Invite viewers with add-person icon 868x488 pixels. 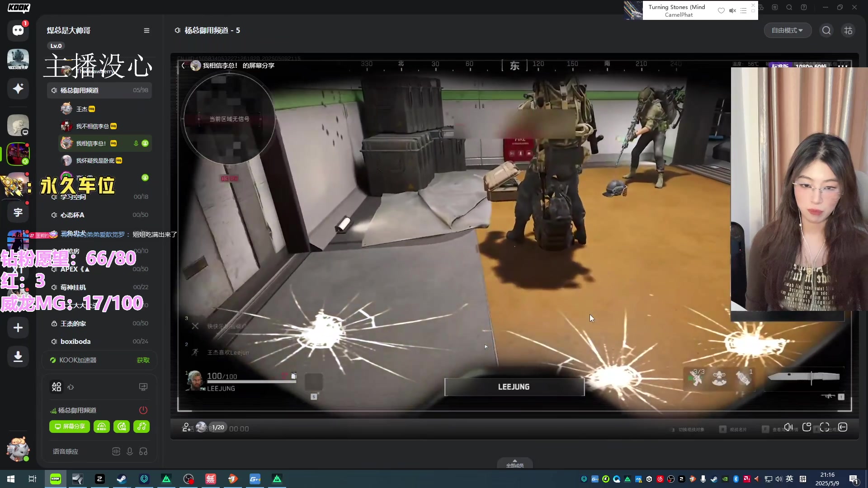[186, 427]
